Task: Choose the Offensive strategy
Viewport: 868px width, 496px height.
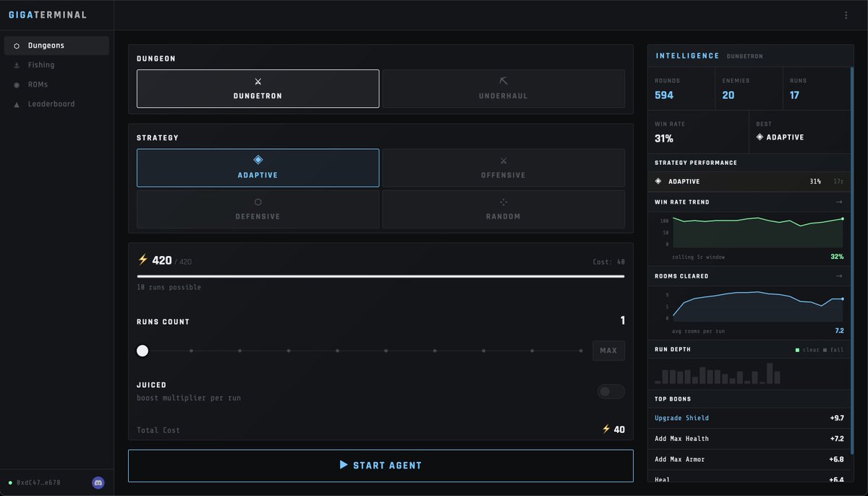Action: (503, 168)
